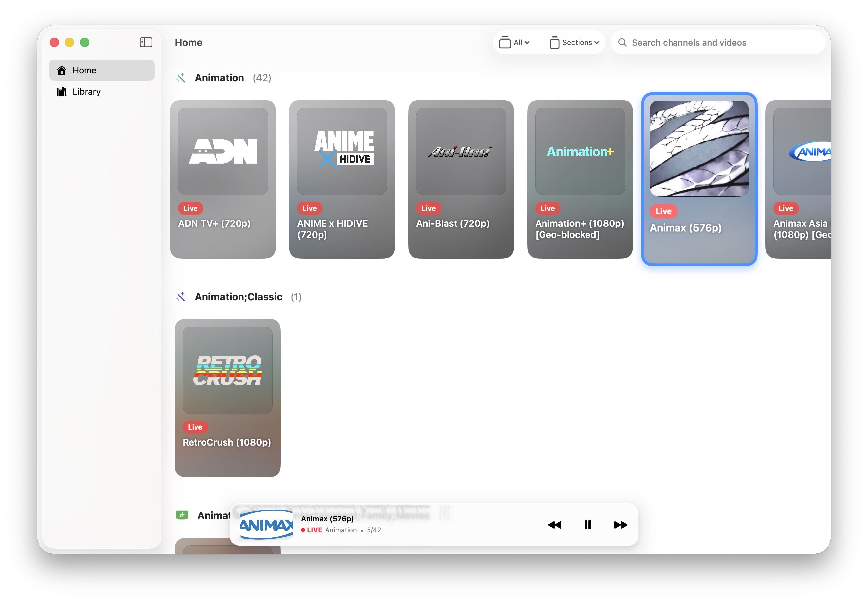
Task: Click the Animation;Classic section sparkle icon
Action: [181, 297]
